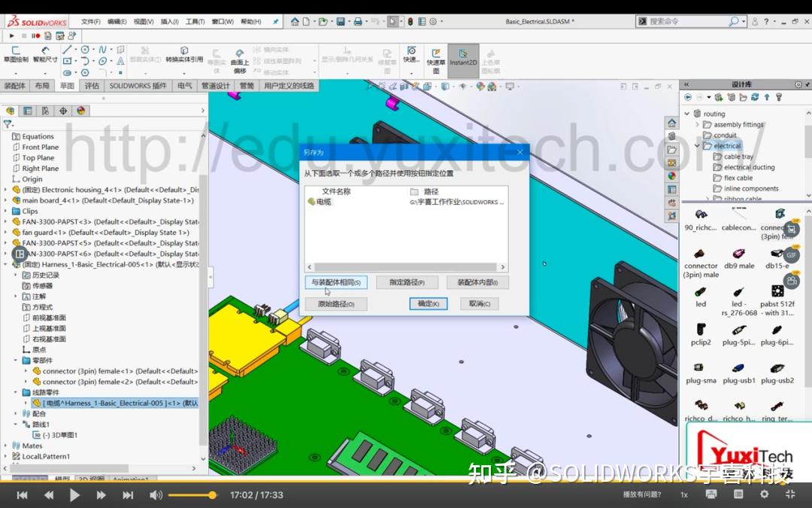
Task: Choose the 原始路径(O) option
Action: pyautogui.click(x=336, y=304)
